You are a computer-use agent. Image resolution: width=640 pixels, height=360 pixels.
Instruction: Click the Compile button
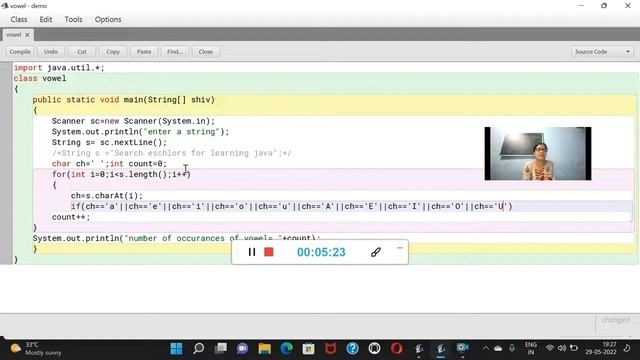click(20, 52)
